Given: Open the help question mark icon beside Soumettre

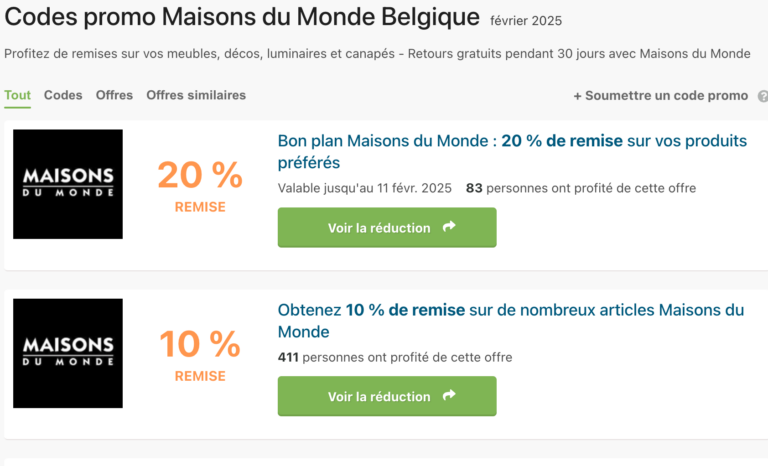Looking at the screenshot, I should pyautogui.click(x=763, y=96).
